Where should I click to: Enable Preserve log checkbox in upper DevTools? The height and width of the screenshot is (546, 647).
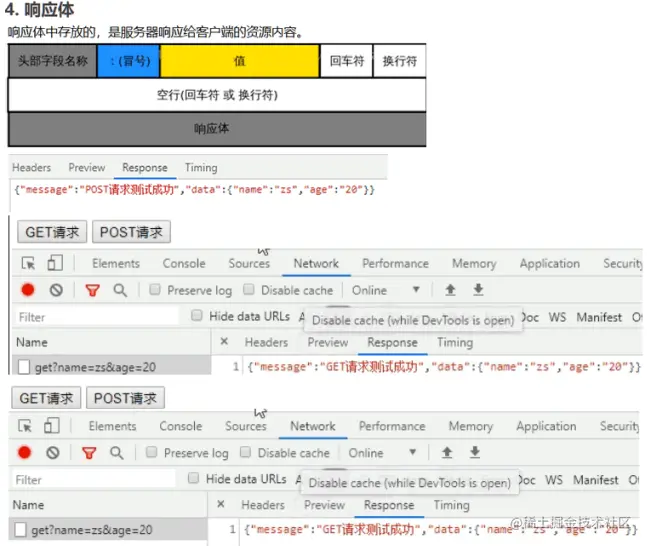[x=155, y=289]
